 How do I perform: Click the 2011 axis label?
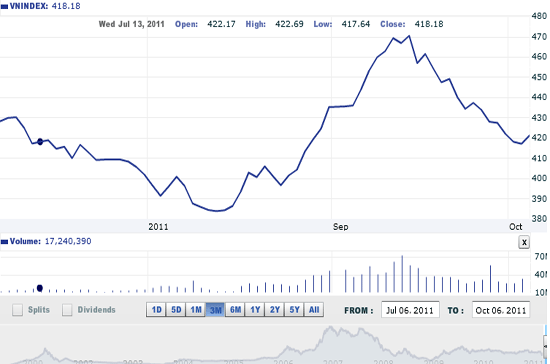point(158,227)
